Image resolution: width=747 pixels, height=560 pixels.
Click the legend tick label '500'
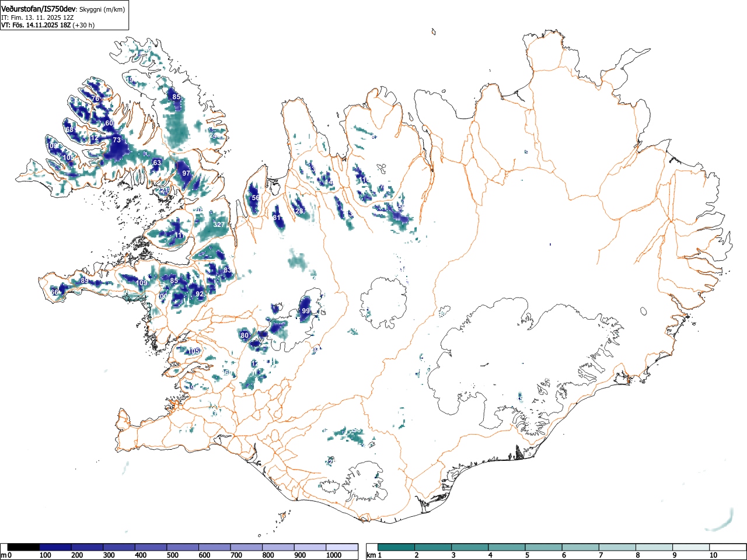click(172, 555)
